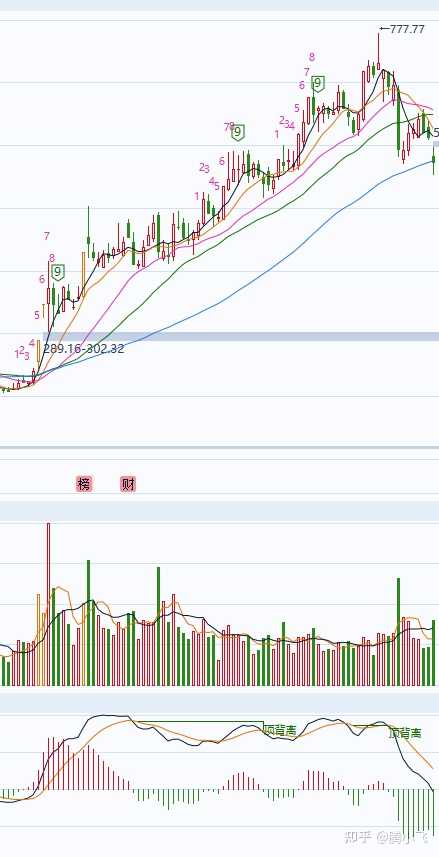
Task: Select the green 9 badge beside purple 78
Action: (x=237, y=132)
